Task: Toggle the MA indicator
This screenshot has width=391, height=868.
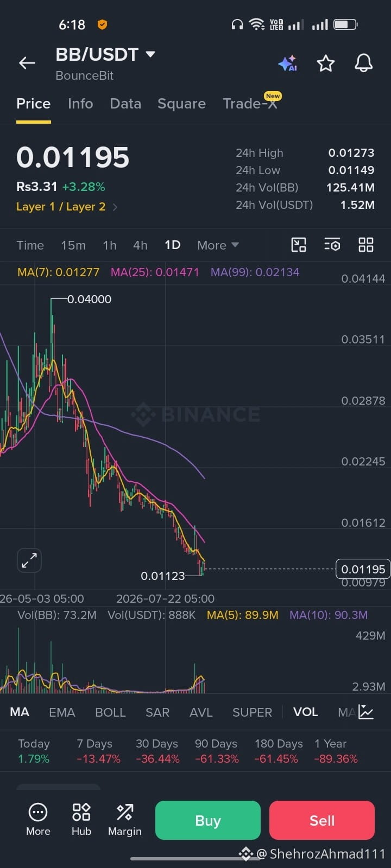Action: click(x=20, y=712)
